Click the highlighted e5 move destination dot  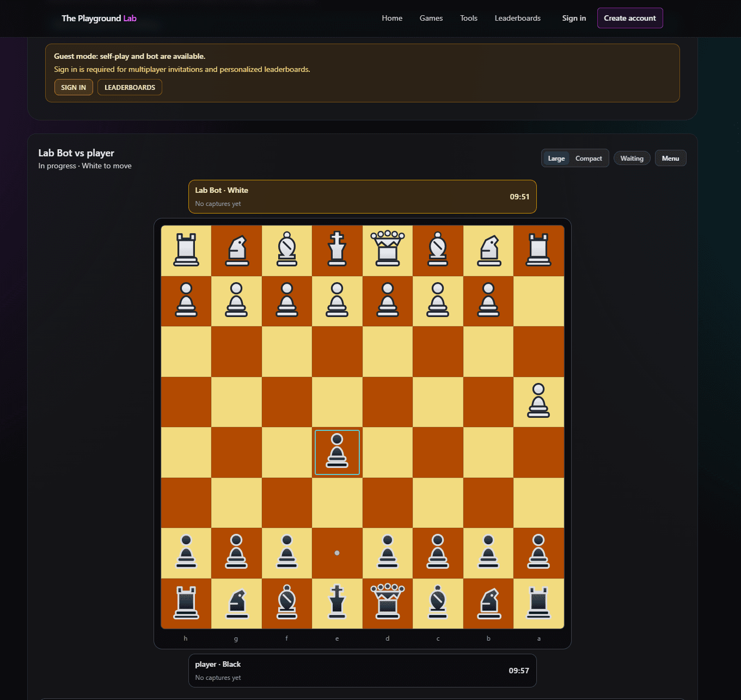[x=337, y=553]
